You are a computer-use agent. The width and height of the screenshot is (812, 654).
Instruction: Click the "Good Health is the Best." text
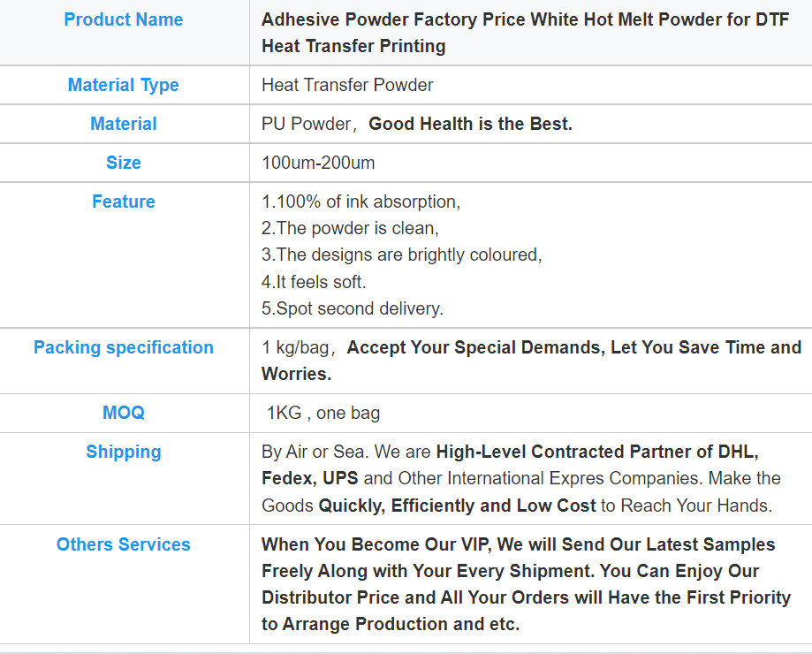(x=470, y=125)
